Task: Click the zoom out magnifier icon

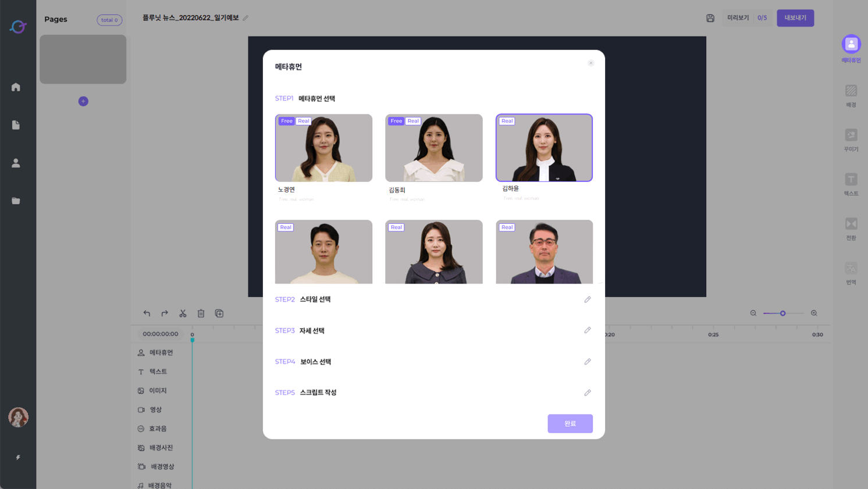Action: (x=753, y=313)
